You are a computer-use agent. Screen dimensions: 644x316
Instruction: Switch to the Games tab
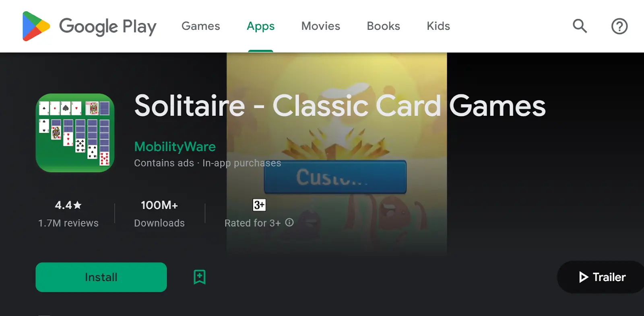[201, 26]
